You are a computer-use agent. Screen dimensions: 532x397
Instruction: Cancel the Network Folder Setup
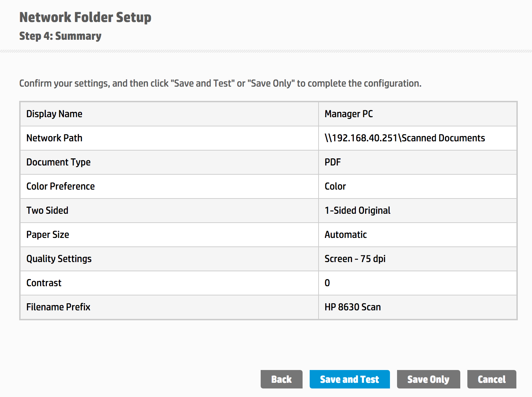pyautogui.click(x=492, y=379)
